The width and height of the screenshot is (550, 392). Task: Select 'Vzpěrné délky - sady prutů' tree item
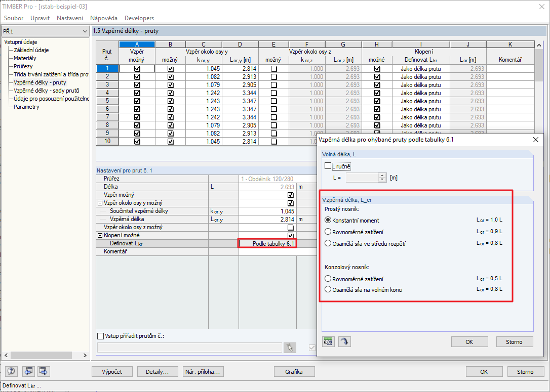click(47, 91)
